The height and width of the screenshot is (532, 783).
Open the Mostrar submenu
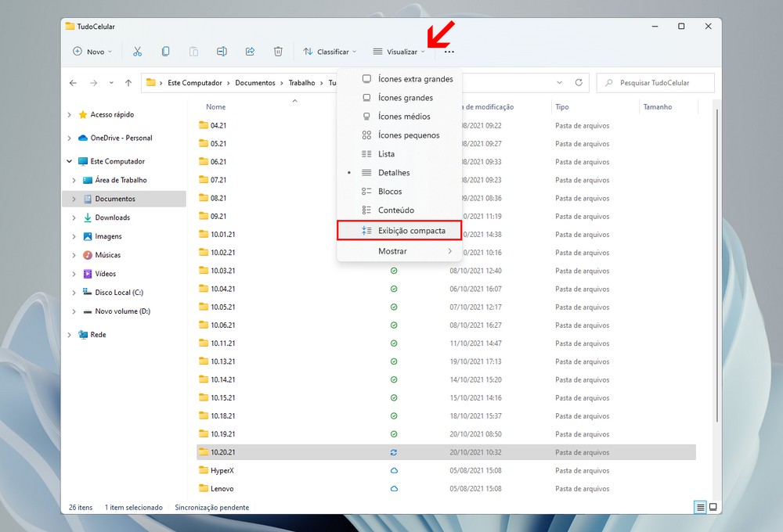pos(399,251)
